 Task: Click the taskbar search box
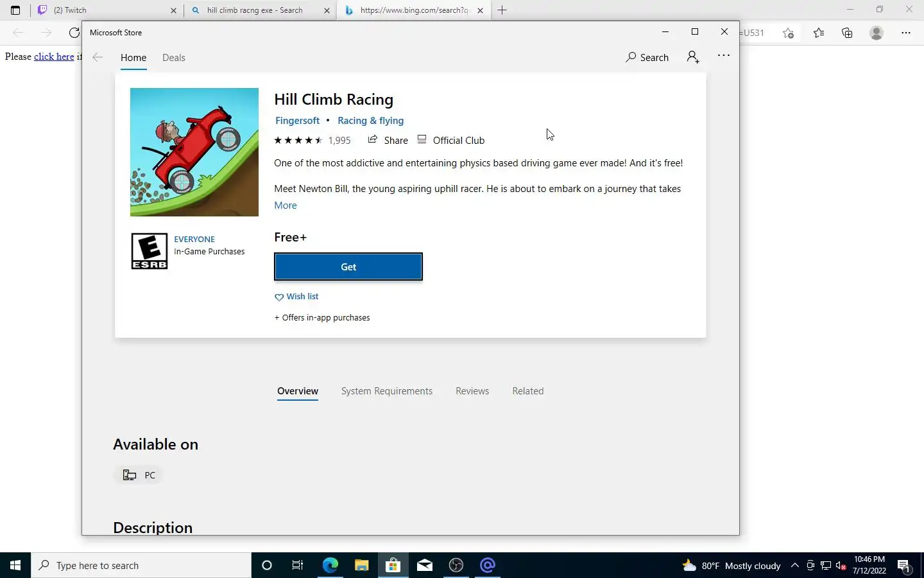(x=141, y=565)
